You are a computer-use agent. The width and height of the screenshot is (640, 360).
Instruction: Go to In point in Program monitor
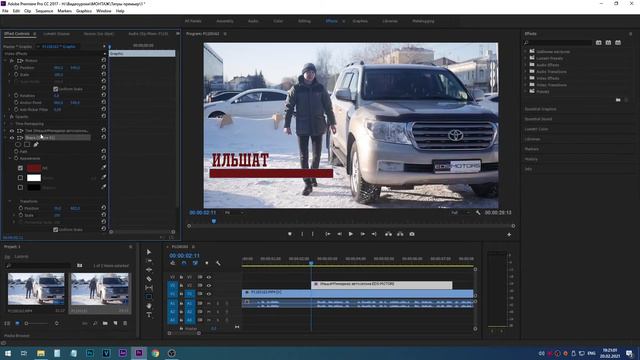pos(327,234)
